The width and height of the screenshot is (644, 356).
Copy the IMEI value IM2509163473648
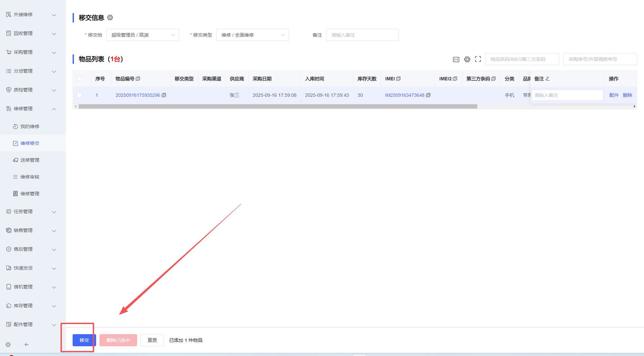428,95
